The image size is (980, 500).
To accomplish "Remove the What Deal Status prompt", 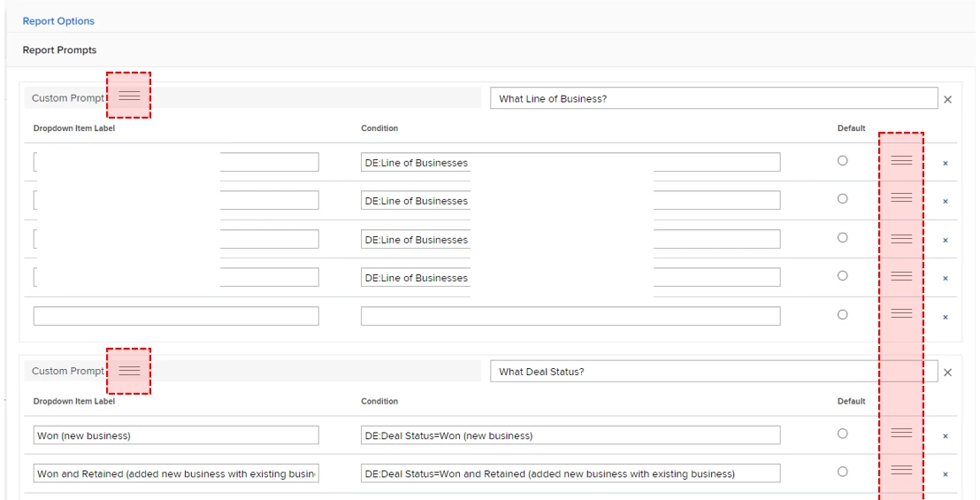I will [x=947, y=373].
